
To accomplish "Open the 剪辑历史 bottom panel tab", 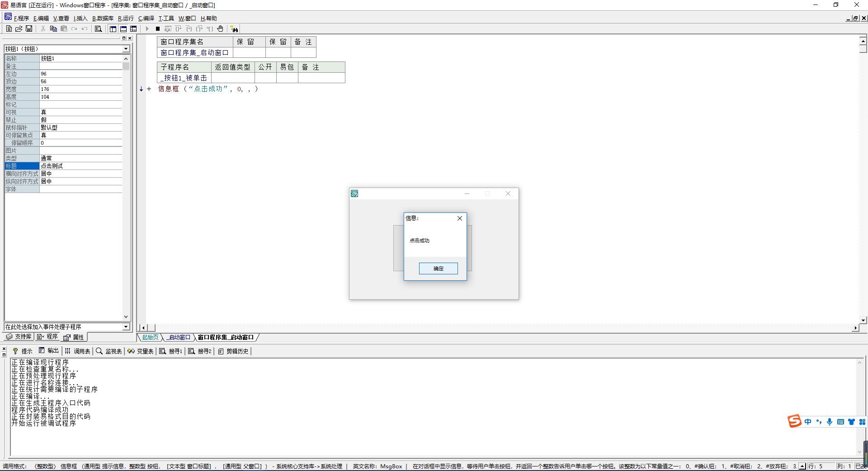I will pyautogui.click(x=233, y=351).
